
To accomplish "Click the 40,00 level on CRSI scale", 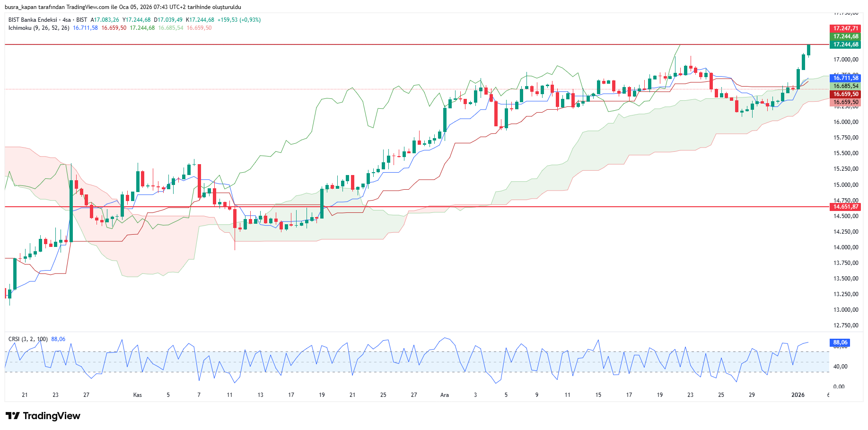I will (841, 367).
